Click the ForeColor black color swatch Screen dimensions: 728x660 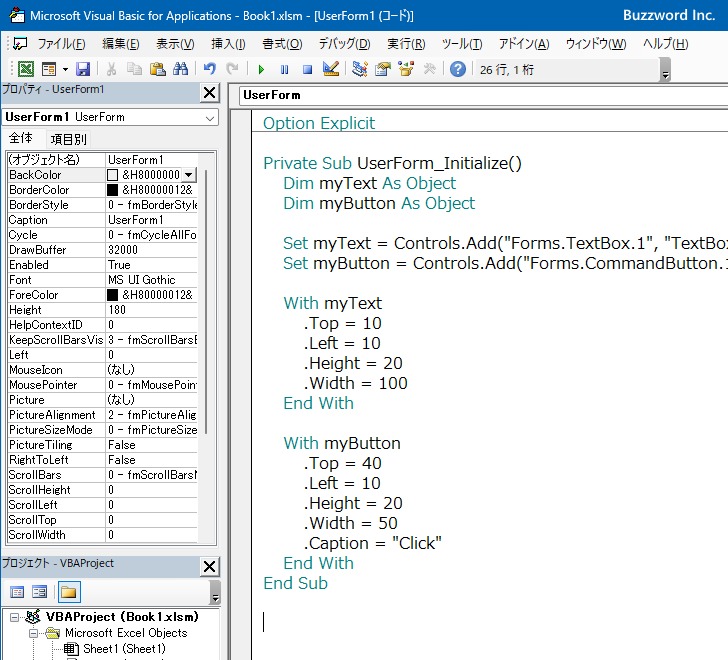[x=112, y=295]
